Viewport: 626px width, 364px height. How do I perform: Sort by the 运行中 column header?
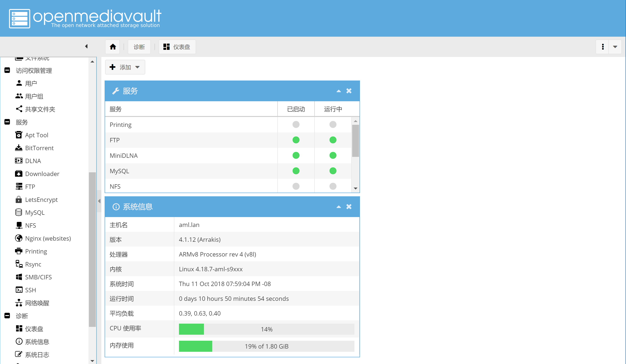click(333, 109)
